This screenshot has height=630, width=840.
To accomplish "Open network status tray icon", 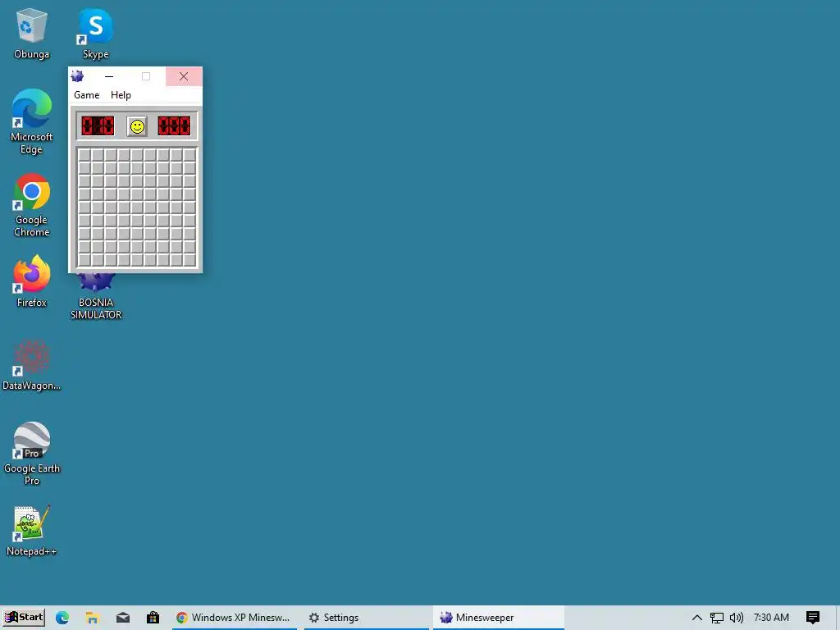I will 717,618.
